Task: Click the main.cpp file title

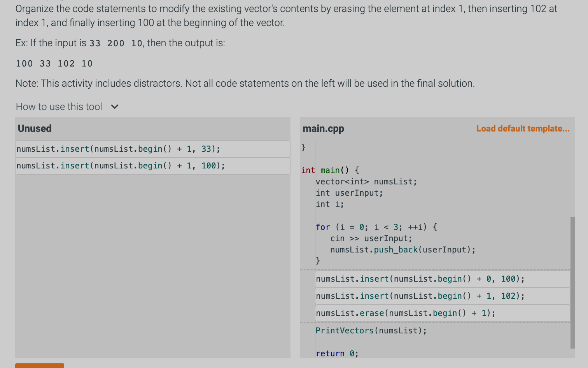Action: point(324,129)
